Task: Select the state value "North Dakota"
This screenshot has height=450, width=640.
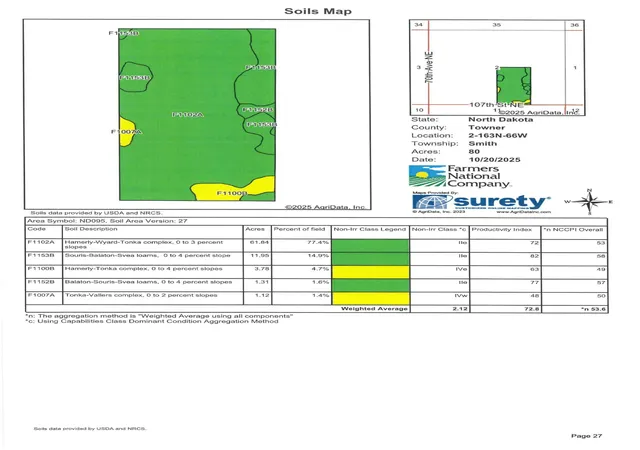Action: pos(500,119)
